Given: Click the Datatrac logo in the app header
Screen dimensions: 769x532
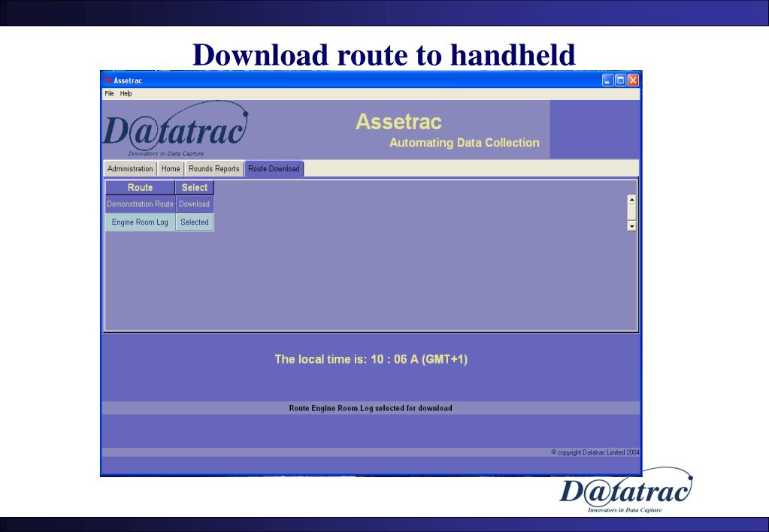Looking at the screenshot, I should [176, 129].
